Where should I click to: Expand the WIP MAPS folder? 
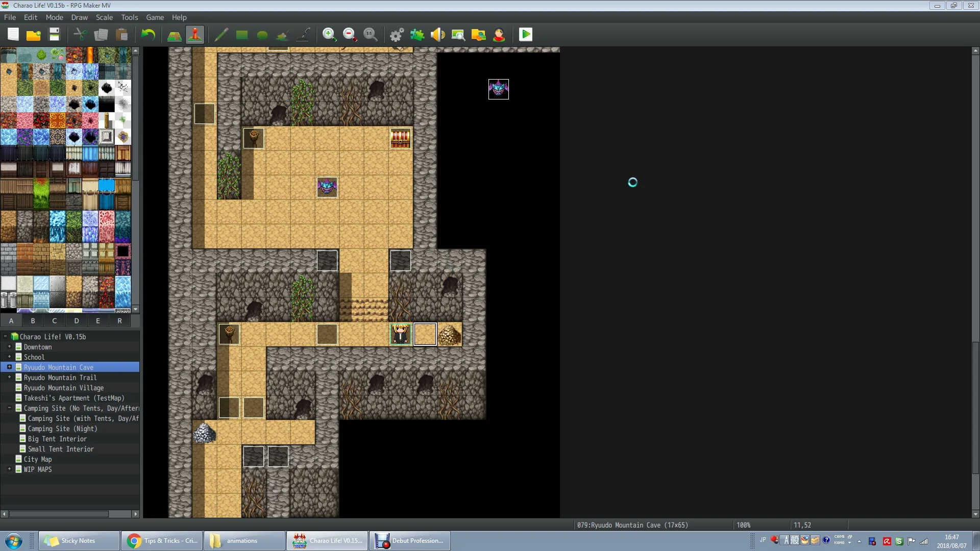click(9, 469)
